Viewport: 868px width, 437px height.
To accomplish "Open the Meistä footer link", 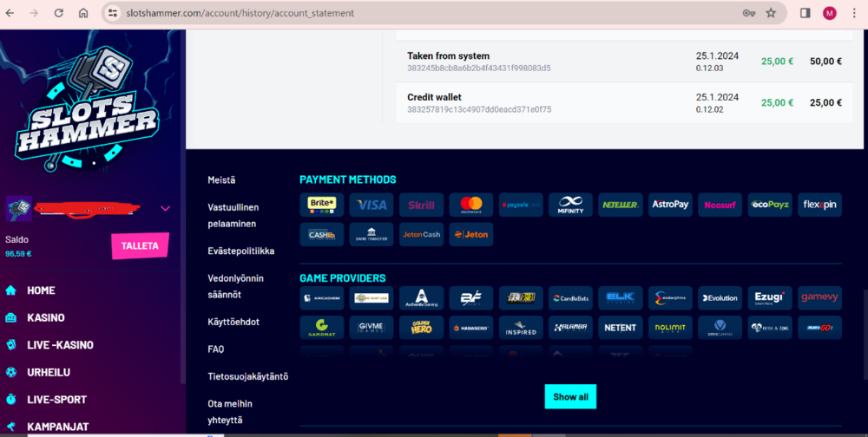I will point(221,179).
